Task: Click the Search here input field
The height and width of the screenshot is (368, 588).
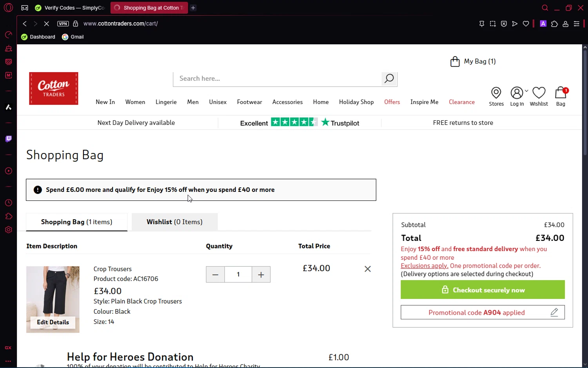Action: [x=278, y=79]
